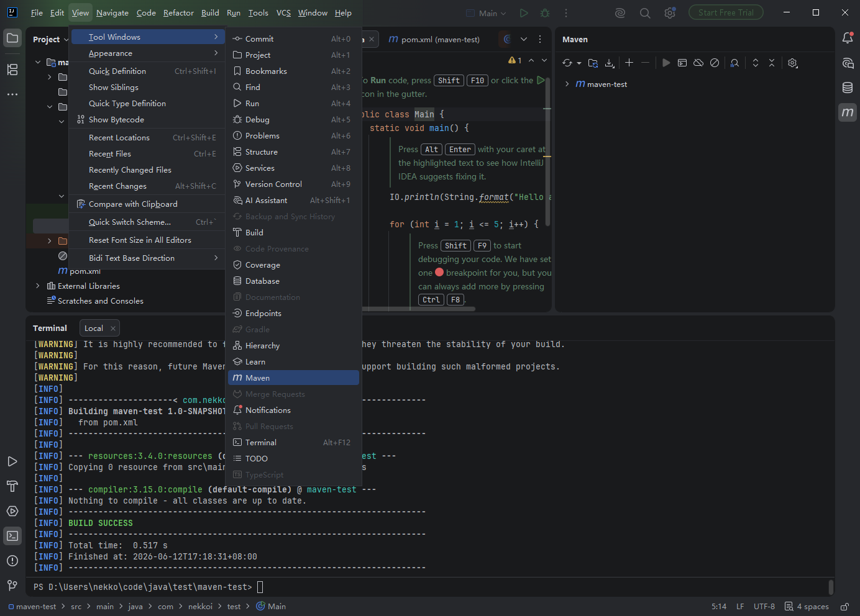The height and width of the screenshot is (616, 860).
Task: Click Maven download sources icon
Action: point(610,63)
